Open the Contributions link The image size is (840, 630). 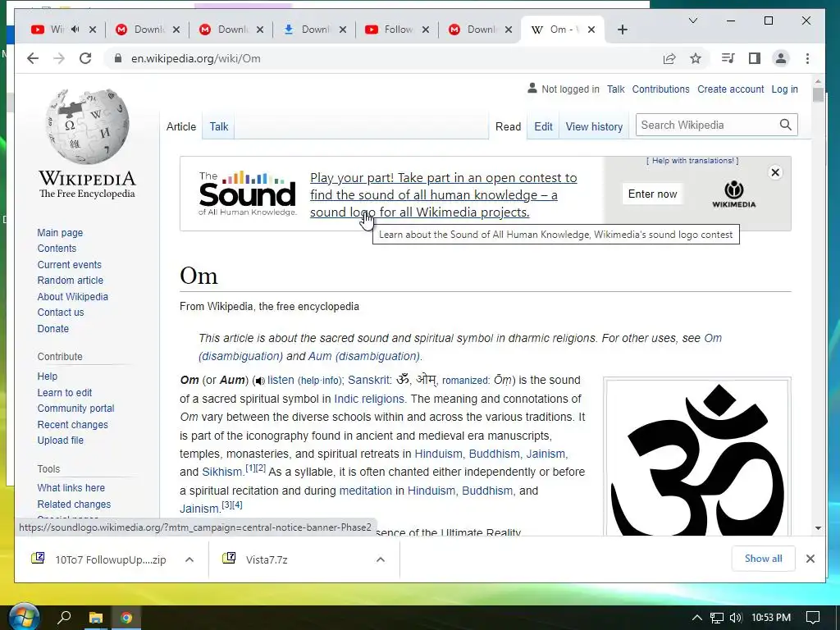(660, 89)
